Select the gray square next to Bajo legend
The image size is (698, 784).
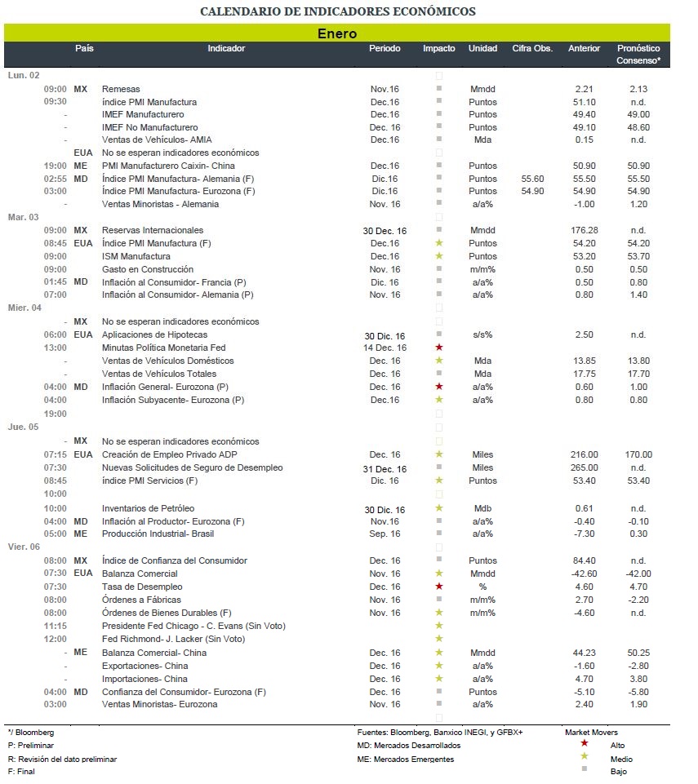(584, 770)
